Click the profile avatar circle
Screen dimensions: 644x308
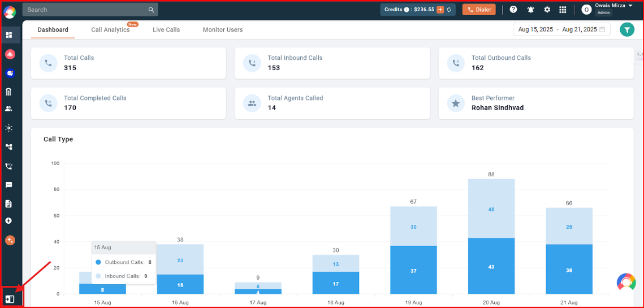[586, 10]
